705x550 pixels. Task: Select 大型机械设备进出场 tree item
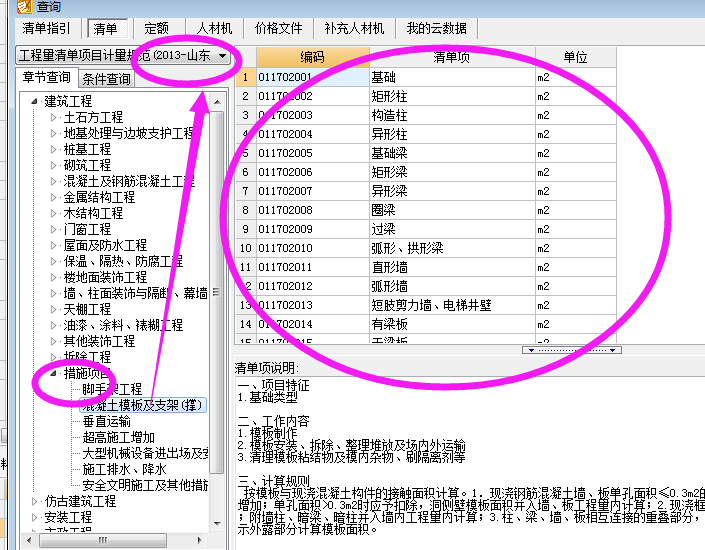[x=145, y=453]
